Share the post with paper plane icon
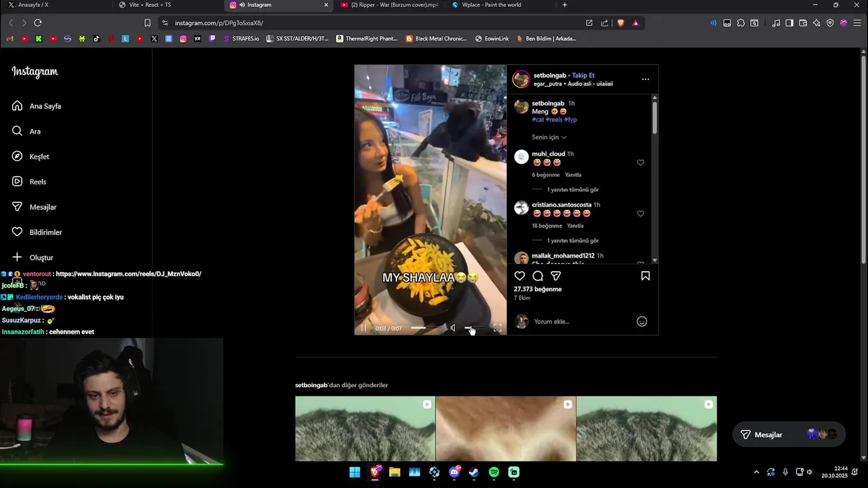 coord(556,276)
